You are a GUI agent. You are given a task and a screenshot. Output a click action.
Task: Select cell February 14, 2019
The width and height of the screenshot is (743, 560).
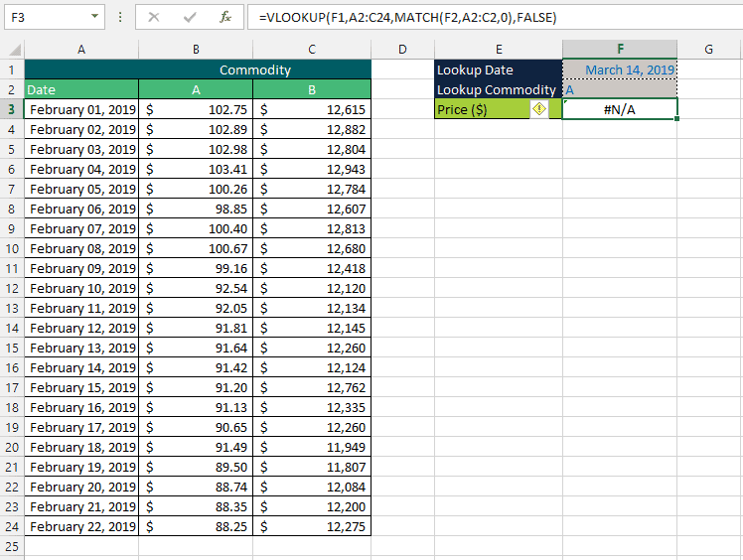pyautogui.click(x=81, y=367)
